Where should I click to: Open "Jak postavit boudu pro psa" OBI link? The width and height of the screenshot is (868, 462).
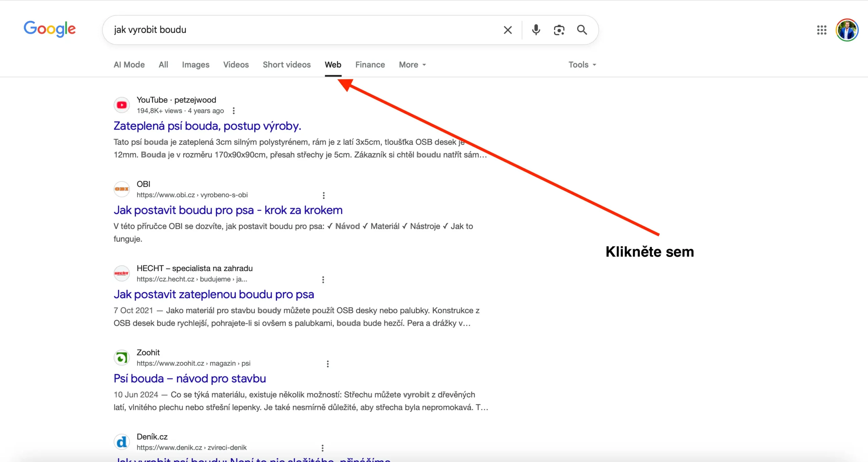tap(228, 210)
